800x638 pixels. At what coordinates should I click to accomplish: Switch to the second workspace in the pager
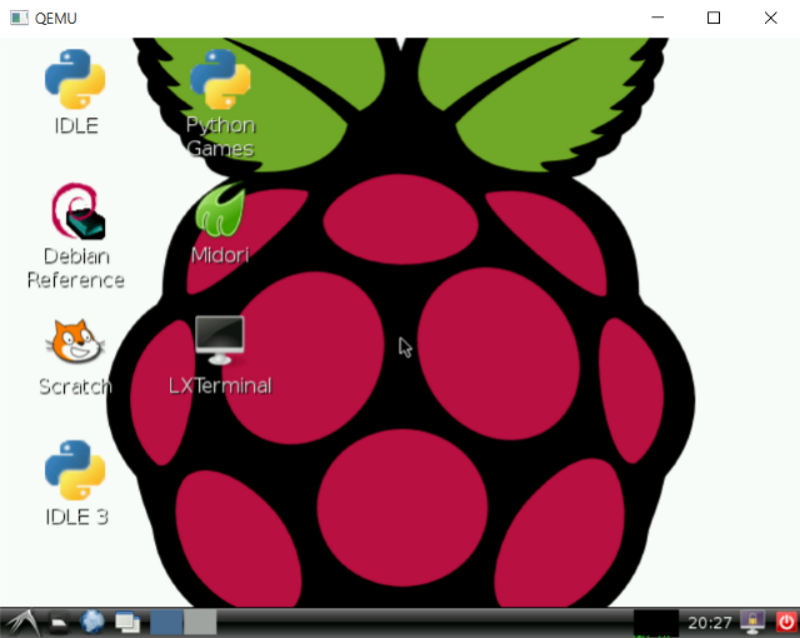click(x=199, y=621)
